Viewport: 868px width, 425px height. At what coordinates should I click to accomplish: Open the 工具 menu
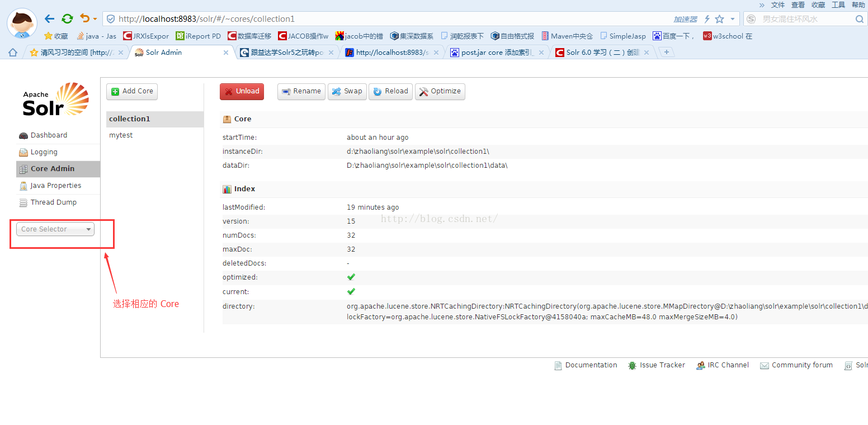point(838,4)
